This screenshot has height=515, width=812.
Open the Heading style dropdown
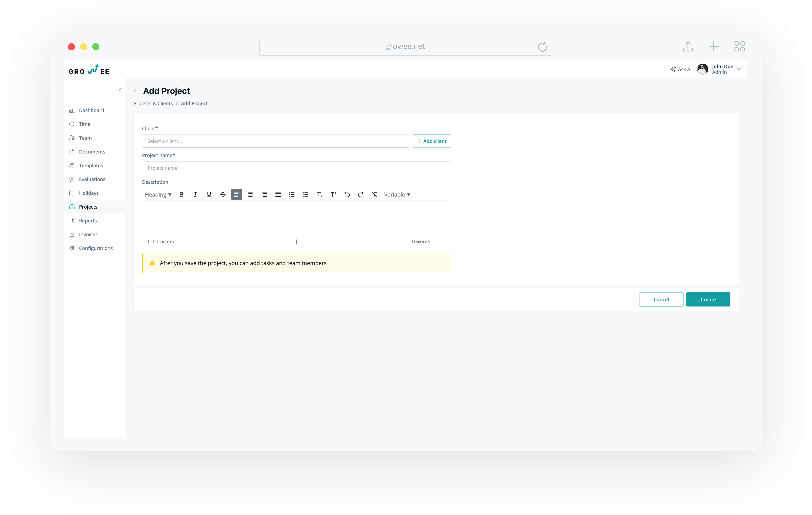click(x=158, y=194)
